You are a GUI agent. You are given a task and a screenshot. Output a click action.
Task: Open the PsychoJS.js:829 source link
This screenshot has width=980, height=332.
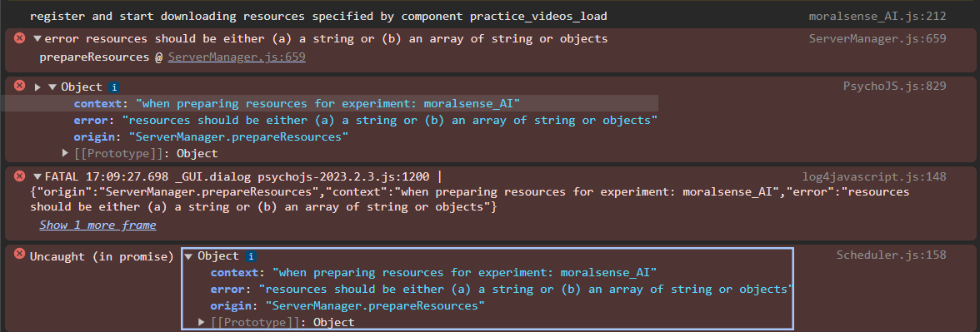coord(894,87)
